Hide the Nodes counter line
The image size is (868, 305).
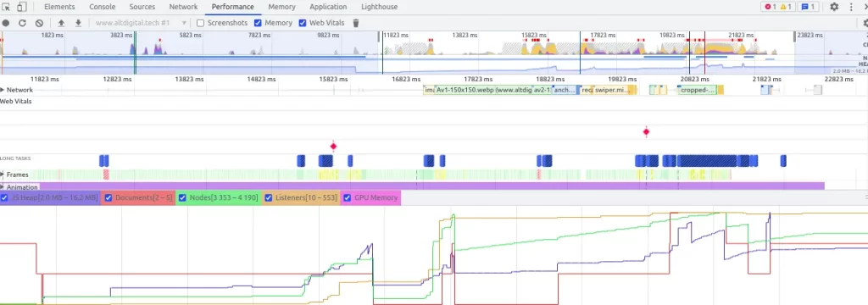(184, 197)
